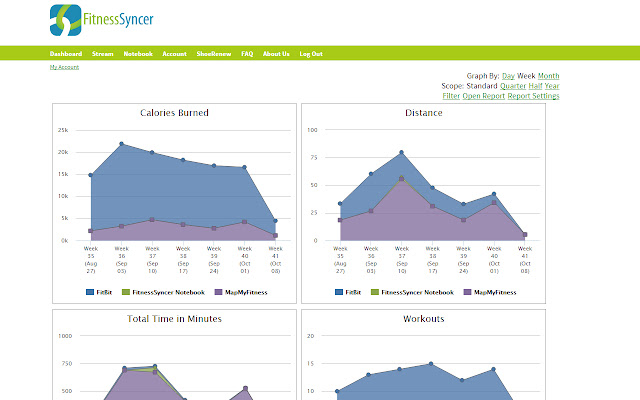
Task: Select MapMyFitness Week 40 point in Distance
Action: tap(494, 202)
